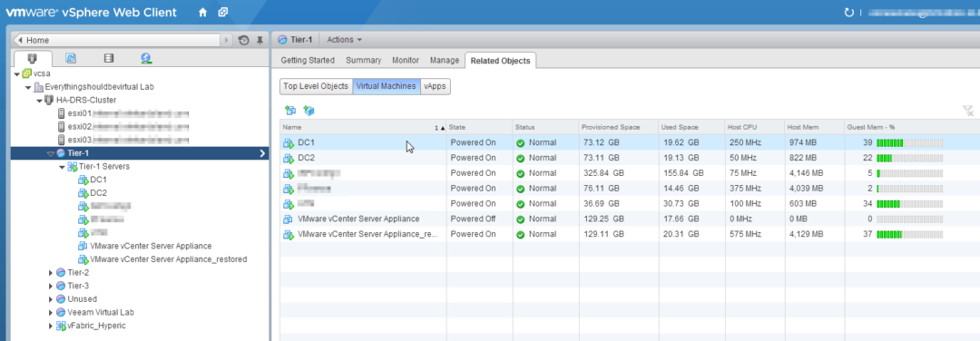Switch to Storage view tab
980x341 pixels.
pos(109,59)
